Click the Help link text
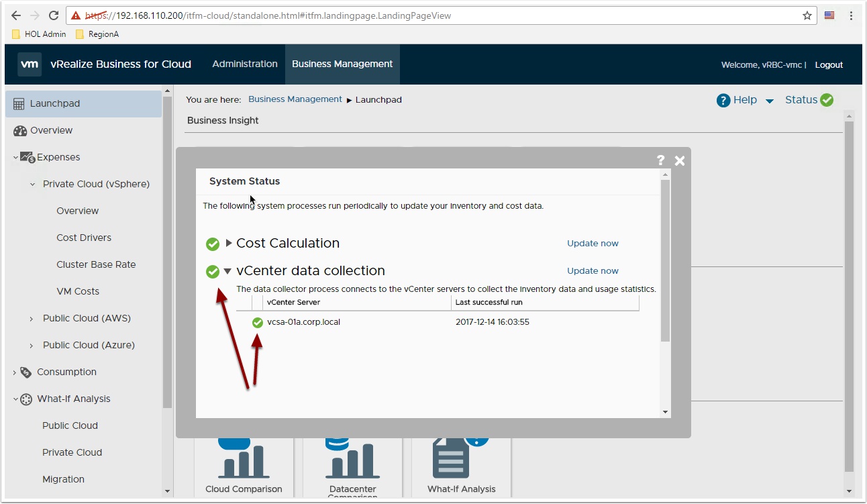 point(745,100)
